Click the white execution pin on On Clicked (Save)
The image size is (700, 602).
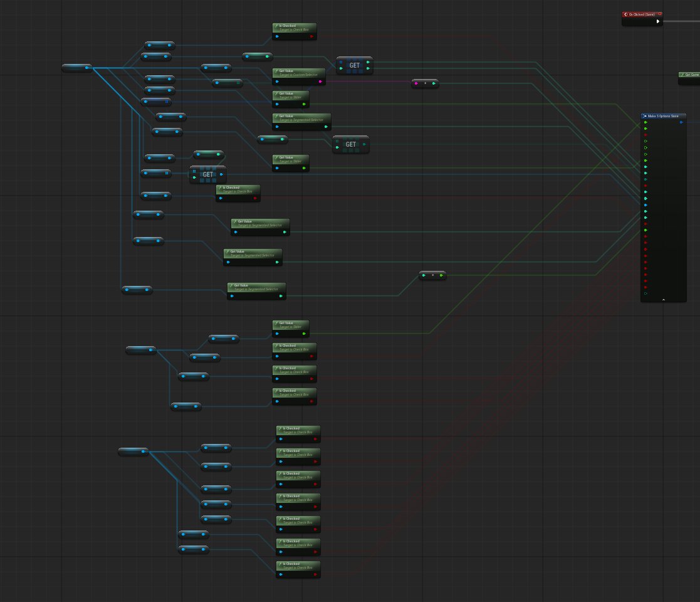657,21
